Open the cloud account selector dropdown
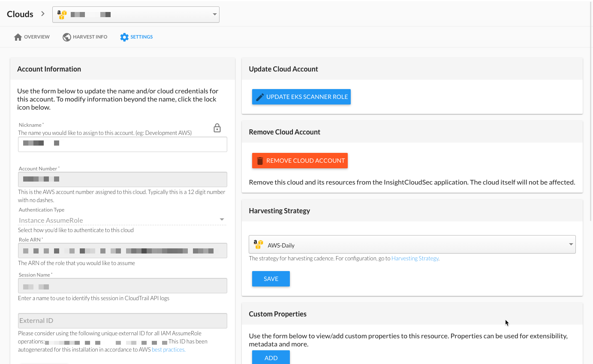 pyautogui.click(x=136, y=15)
